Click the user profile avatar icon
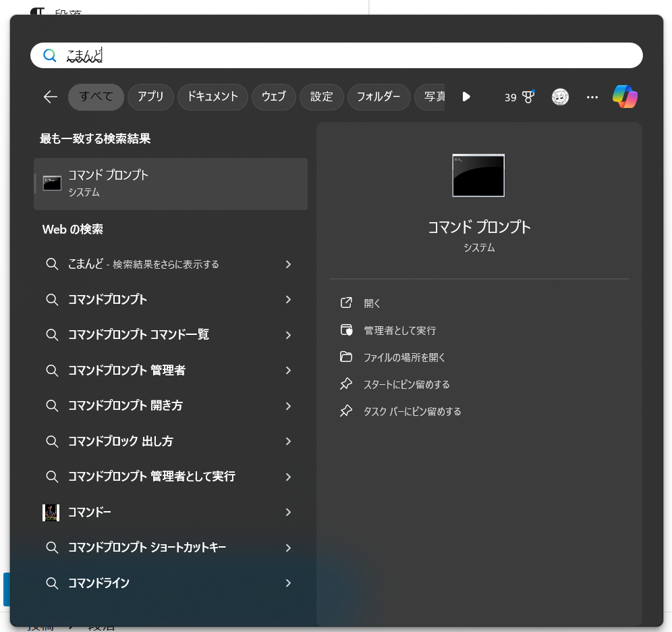The width and height of the screenshot is (672, 632). (x=560, y=97)
